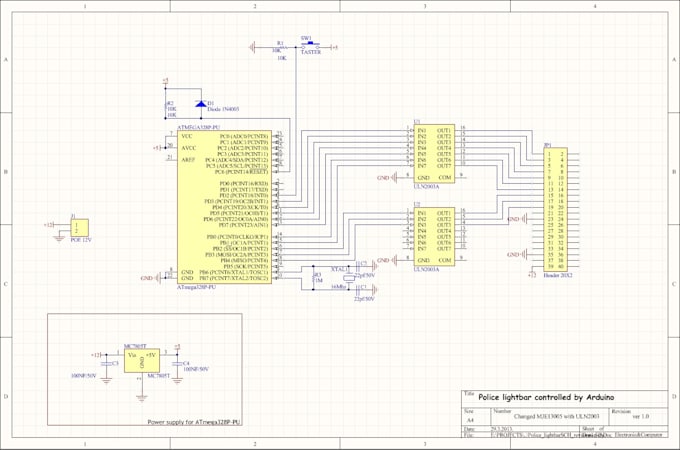Screen dimensions: 680x450
Task: Click the title text Police lightbar controlled by Arduino
Action: (x=546, y=397)
